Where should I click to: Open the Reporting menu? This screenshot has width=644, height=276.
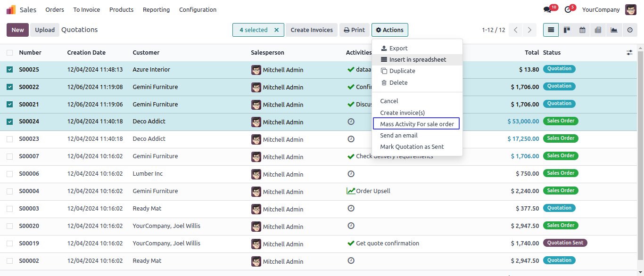pos(156,10)
